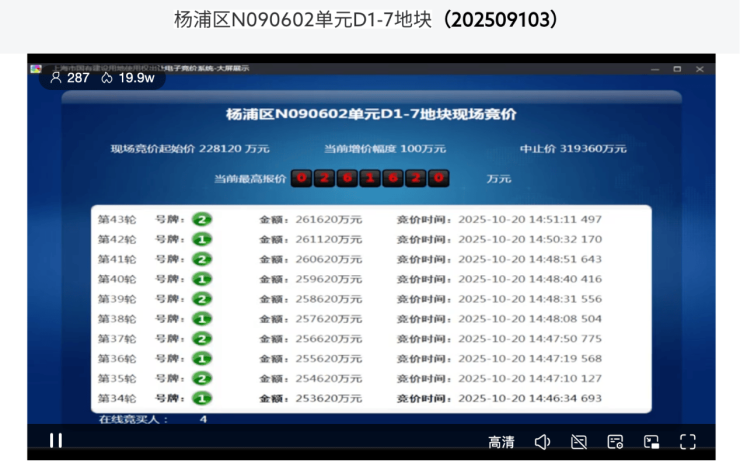The image size is (740, 466).
Task: Enable picture-in-picture mode icon
Action: click(x=651, y=442)
